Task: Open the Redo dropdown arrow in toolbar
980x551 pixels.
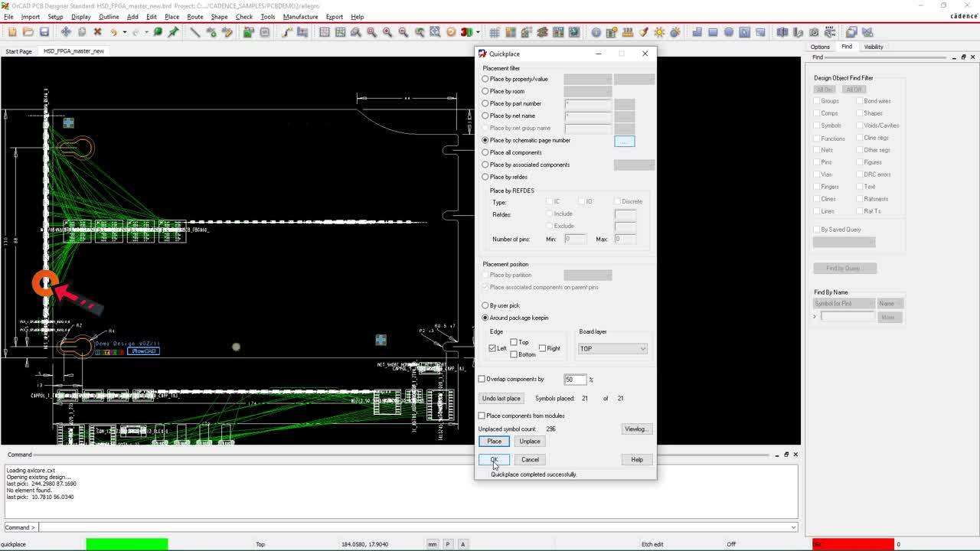Action: [x=146, y=32]
